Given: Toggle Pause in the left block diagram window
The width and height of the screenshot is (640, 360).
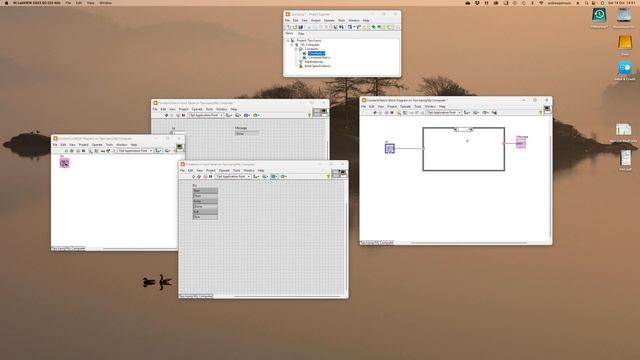Looking at the screenshot, I should [x=84, y=151].
